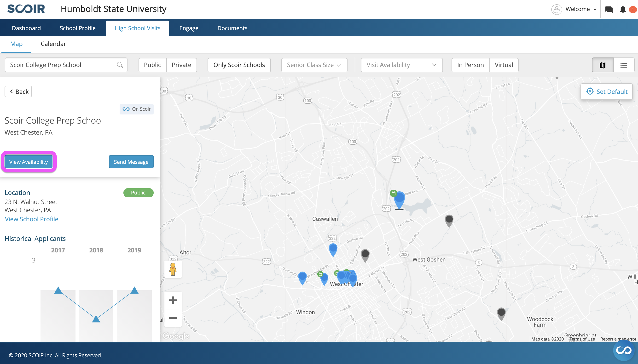Open the user profile avatar icon
This screenshot has width=638, height=364.
[557, 9]
